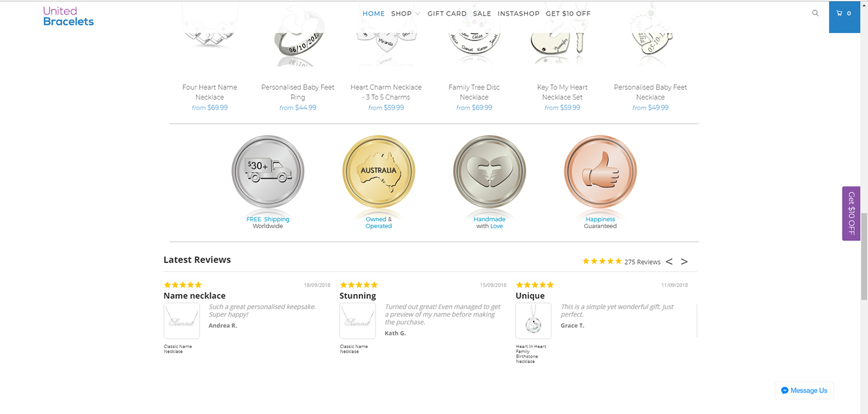Open the purple Get $10 OFF side tab

point(851,213)
